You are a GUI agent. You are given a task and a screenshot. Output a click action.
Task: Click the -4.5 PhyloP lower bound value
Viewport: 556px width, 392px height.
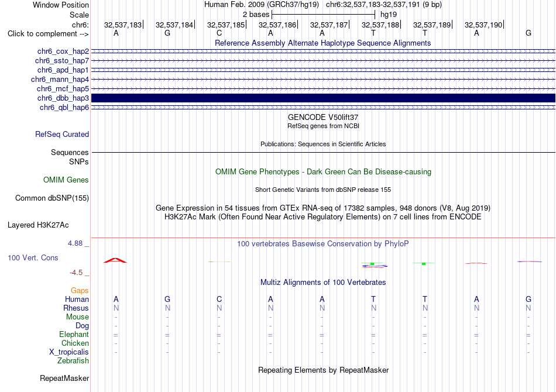(x=76, y=273)
